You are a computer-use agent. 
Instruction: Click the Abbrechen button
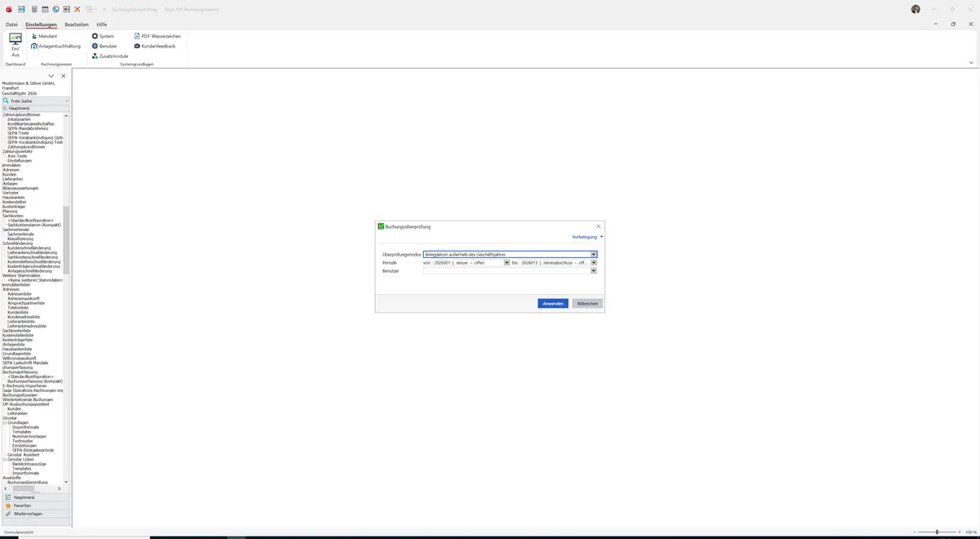[588, 304]
